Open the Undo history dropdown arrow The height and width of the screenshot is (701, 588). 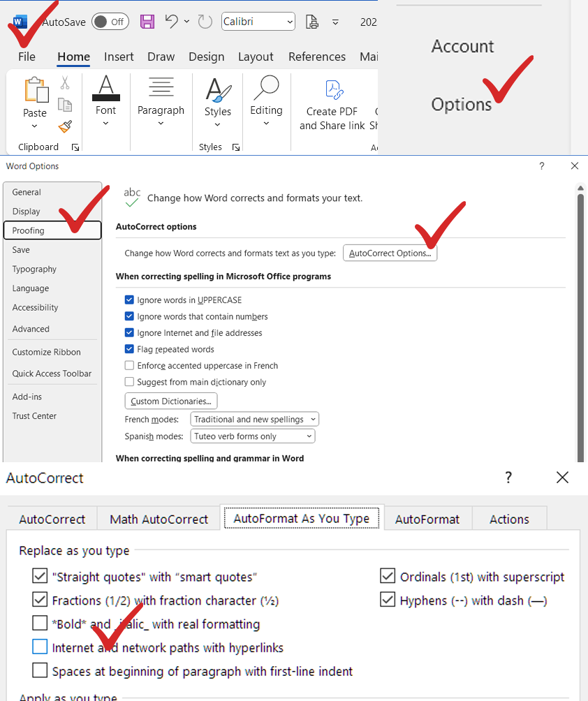pos(186,22)
